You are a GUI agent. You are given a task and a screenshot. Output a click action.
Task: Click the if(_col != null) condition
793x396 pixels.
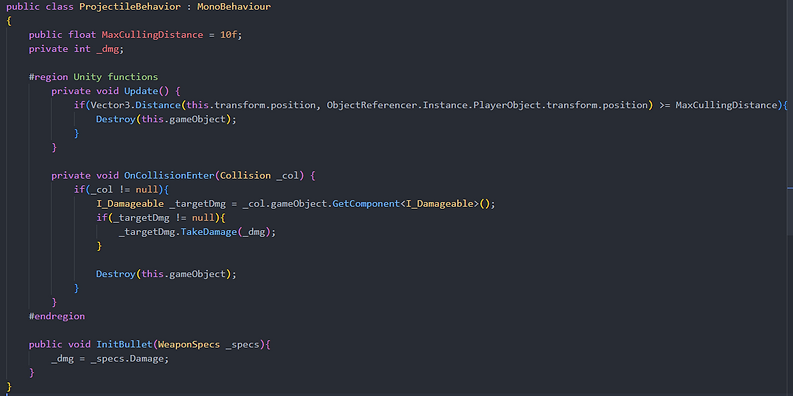point(121,190)
